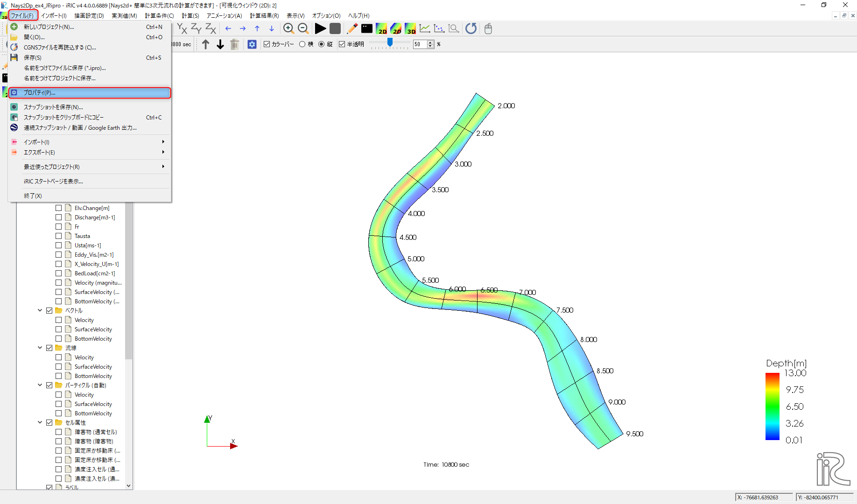Collapse the 流線 tree folder
The height and width of the screenshot is (504, 857).
click(40, 348)
